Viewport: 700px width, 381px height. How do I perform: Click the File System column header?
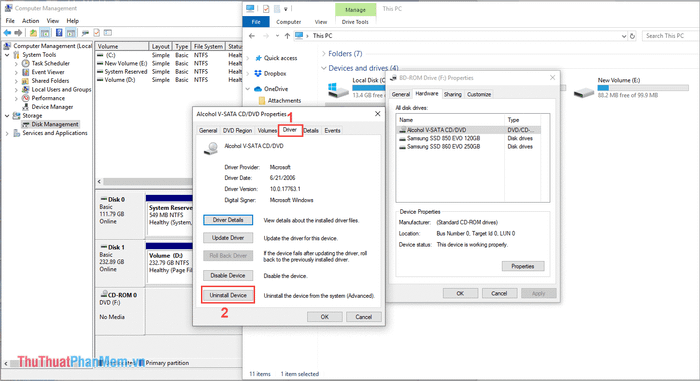tap(208, 46)
